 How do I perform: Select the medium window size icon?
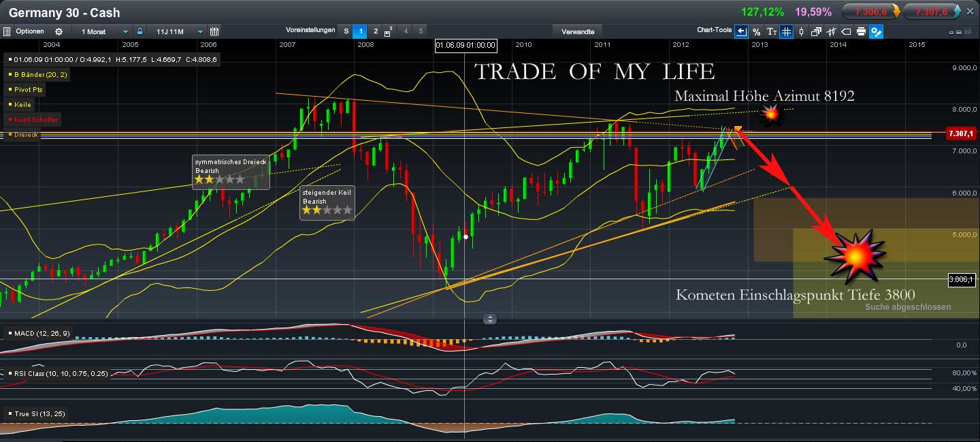point(959,32)
